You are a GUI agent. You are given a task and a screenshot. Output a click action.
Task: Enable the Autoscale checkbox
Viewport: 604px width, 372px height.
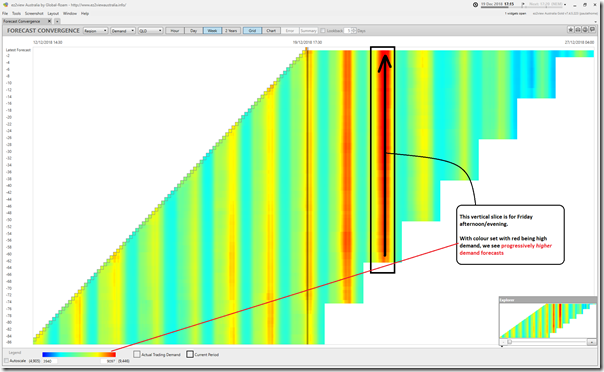(6, 361)
